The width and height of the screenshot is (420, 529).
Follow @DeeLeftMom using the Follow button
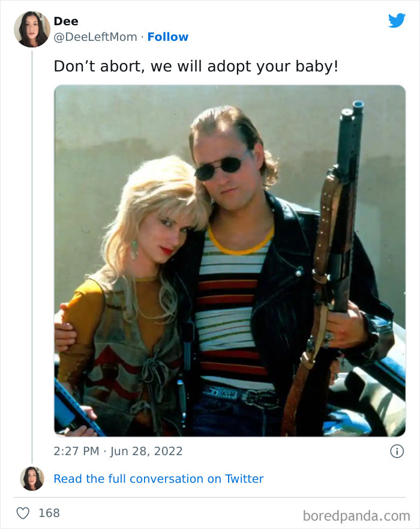(168, 37)
